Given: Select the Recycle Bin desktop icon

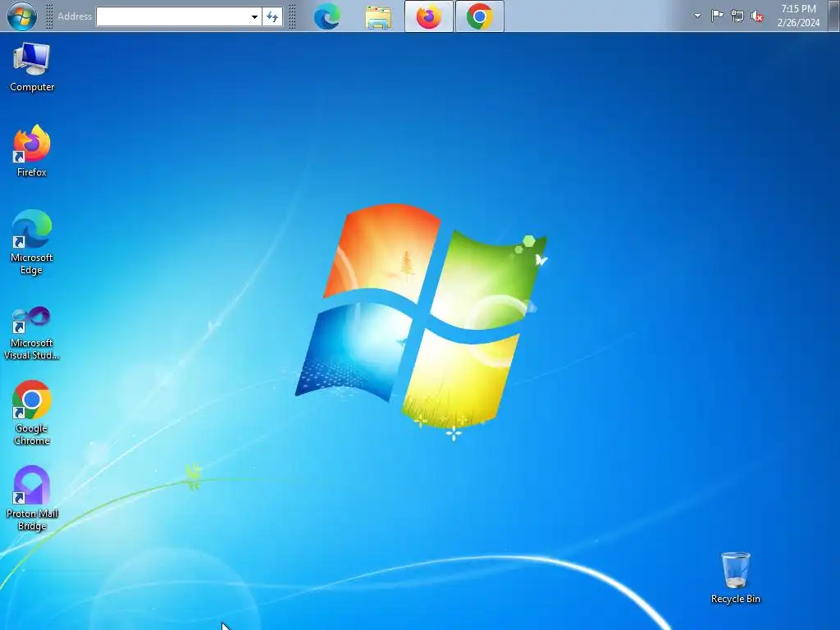Looking at the screenshot, I should click(x=736, y=578).
